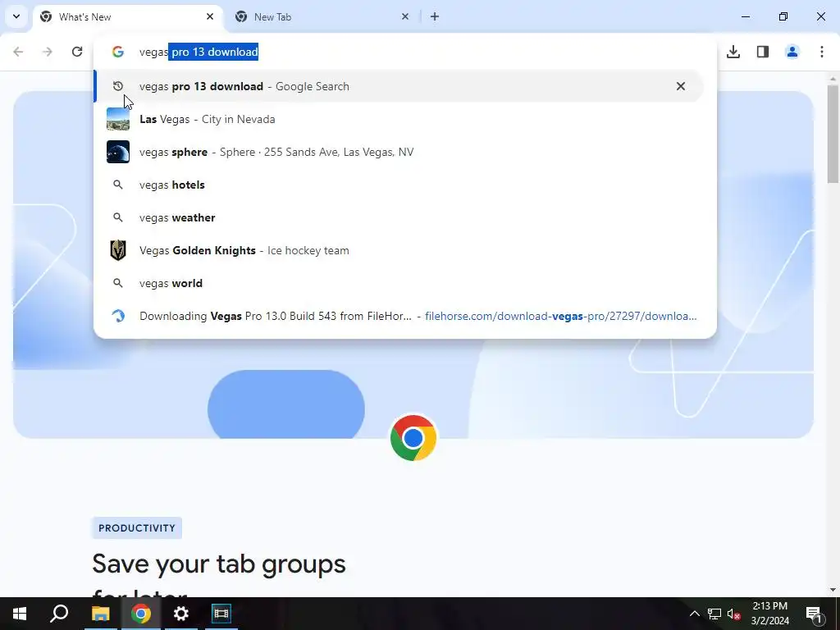The width and height of the screenshot is (840, 630).
Task: Click the FileHorse favicon in suggestions
Action: pyautogui.click(x=118, y=316)
